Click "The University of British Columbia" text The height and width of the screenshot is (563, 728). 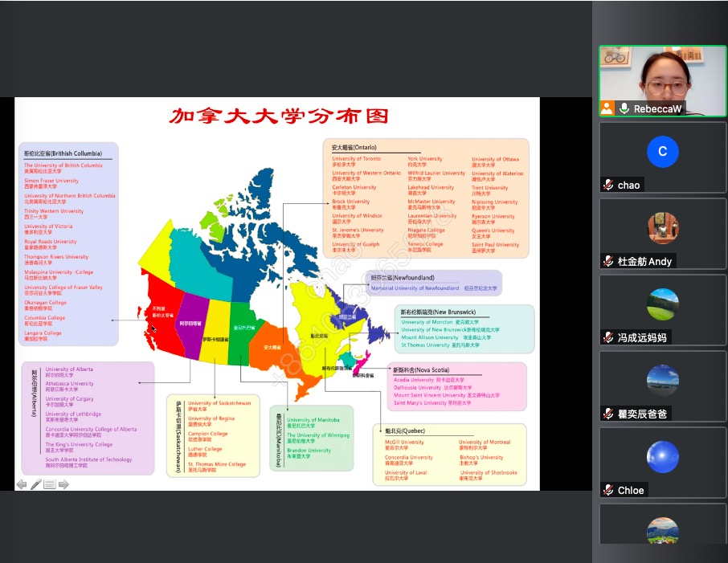63,165
